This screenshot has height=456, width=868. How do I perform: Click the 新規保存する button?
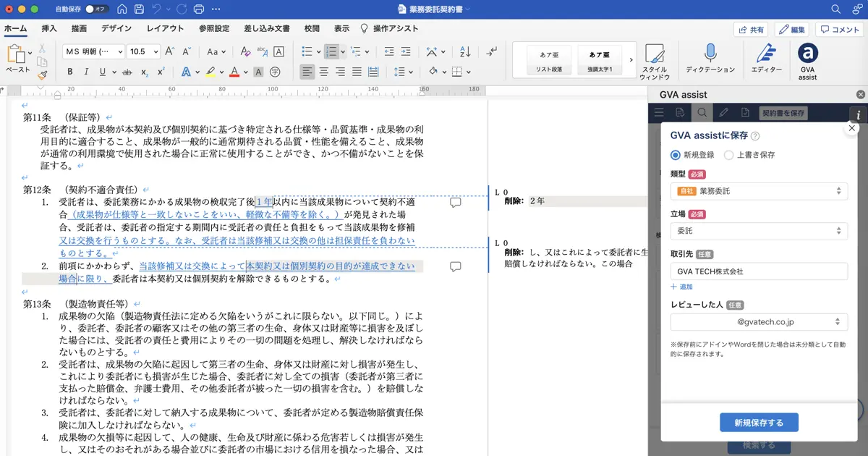759,423
